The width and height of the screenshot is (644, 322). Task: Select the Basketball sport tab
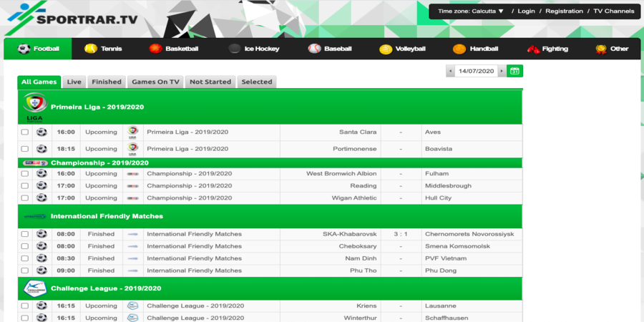pyautogui.click(x=173, y=49)
